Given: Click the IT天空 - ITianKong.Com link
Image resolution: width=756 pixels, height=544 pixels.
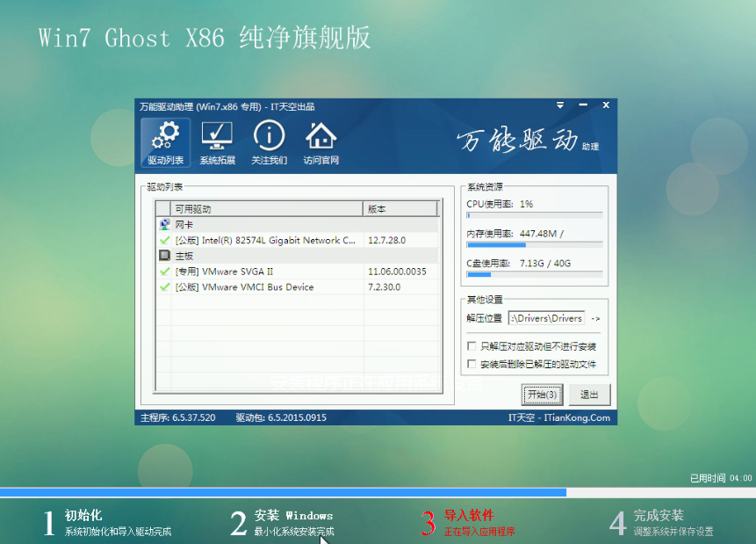Looking at the screenshot, I should (558, 417).
